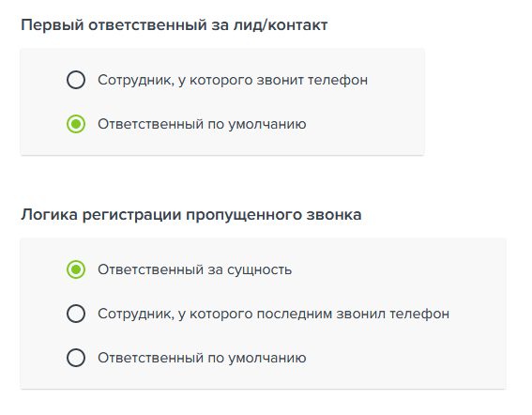Select 'Ответственный по умолчанию' for missed call logic

coord(76,358)
